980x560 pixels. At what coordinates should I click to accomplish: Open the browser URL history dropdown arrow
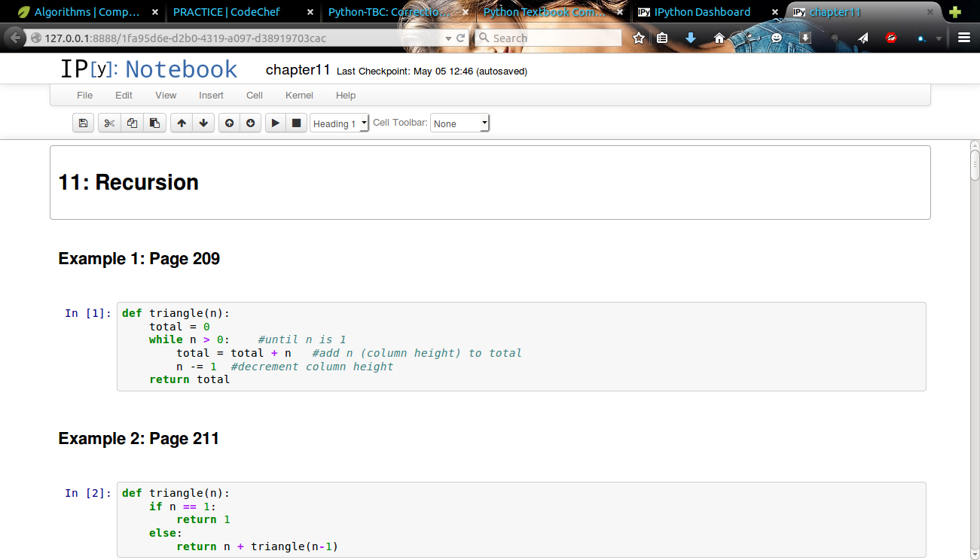448,38
